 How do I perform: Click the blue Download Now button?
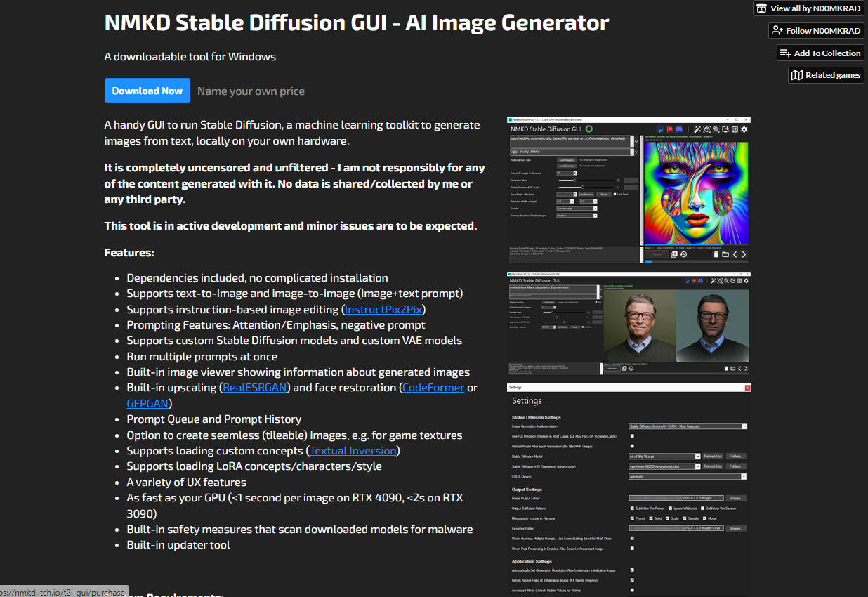[x=147, y=91]
